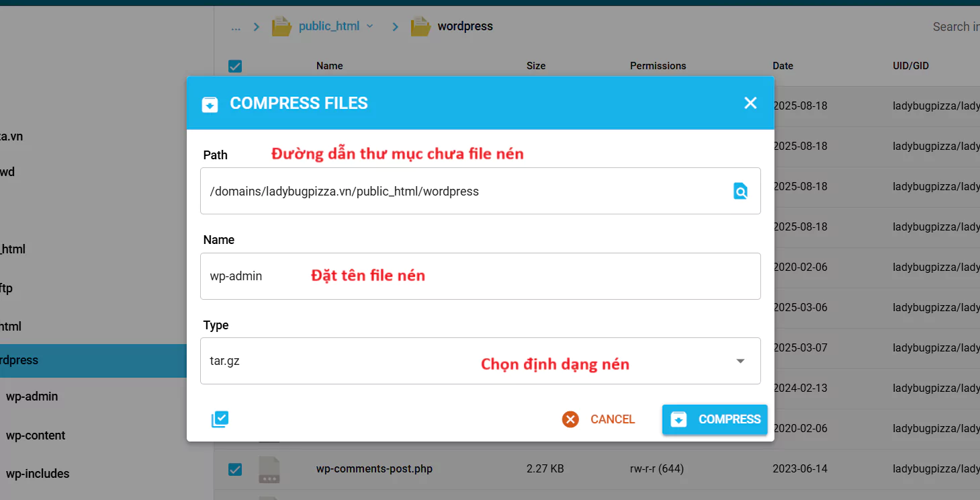Close the Compress Files dialog
Screen dimensions: 980x500
pos(750,103)
